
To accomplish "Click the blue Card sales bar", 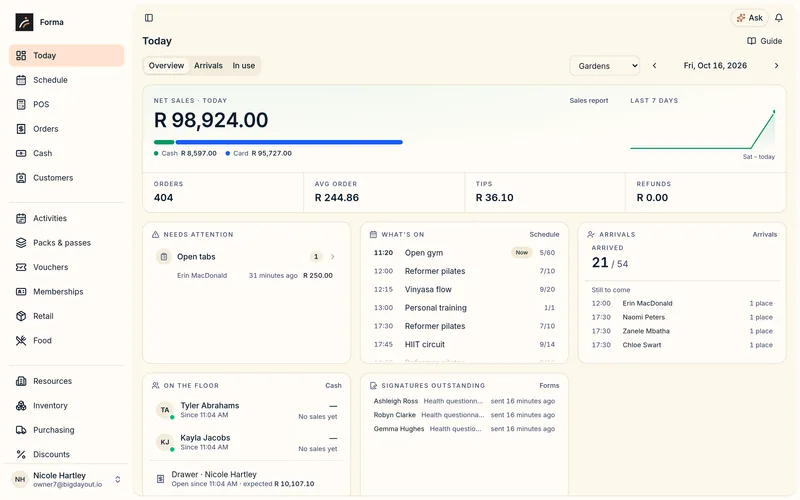I will [x=289, y=142].
